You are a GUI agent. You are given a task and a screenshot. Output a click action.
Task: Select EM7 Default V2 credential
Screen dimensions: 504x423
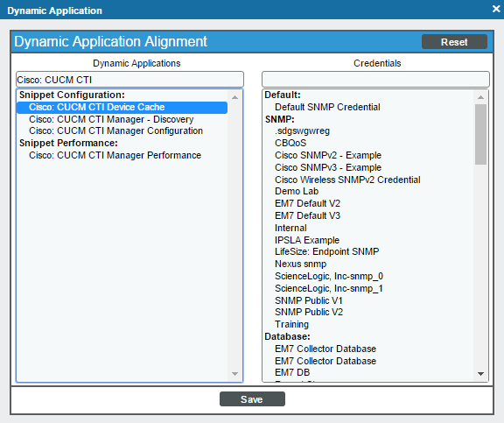click(307, 204)
